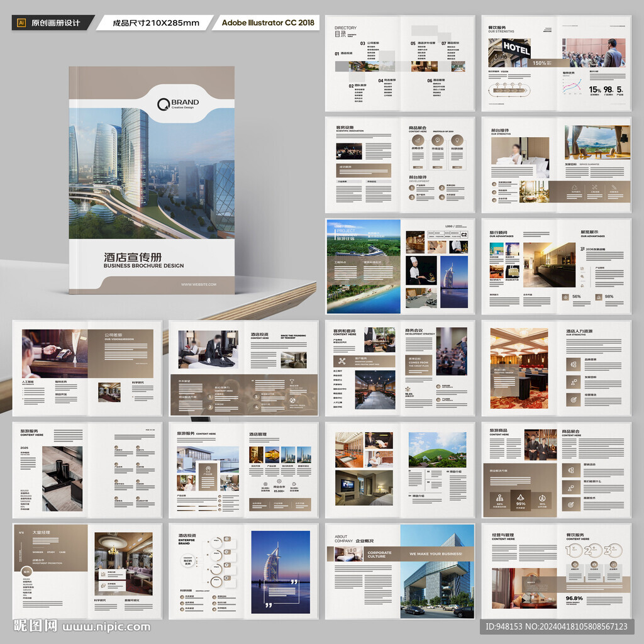Click the '酒店管理' heading
This screenshot has width=644, height=644.
tap(258, 434)
